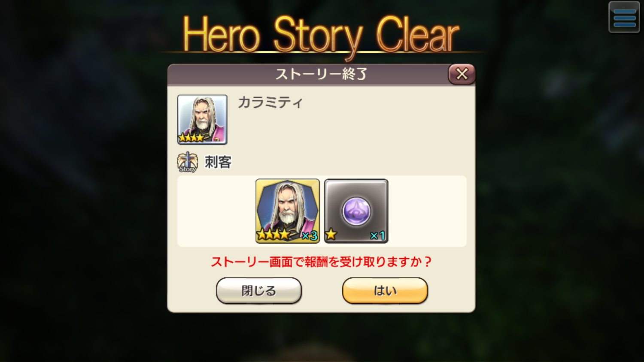Image resolution: width=644 pixels, height=362 pixels.
Task: Click the ×1 quantity on orb item
Action: (378, 235)
